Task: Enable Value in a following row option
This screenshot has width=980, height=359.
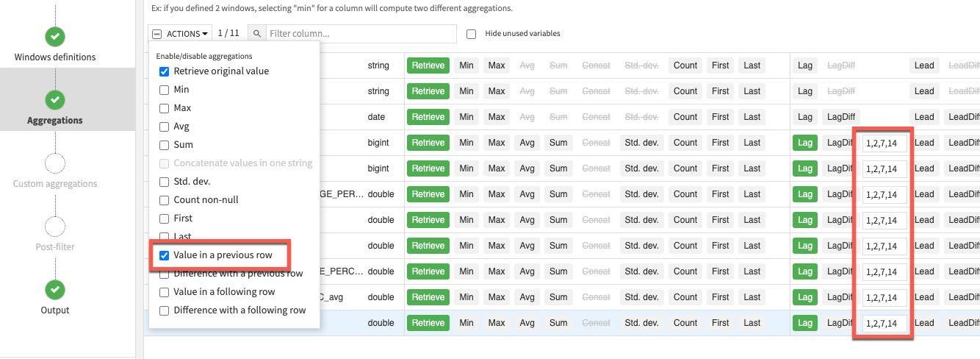Action: pos(165,292)
